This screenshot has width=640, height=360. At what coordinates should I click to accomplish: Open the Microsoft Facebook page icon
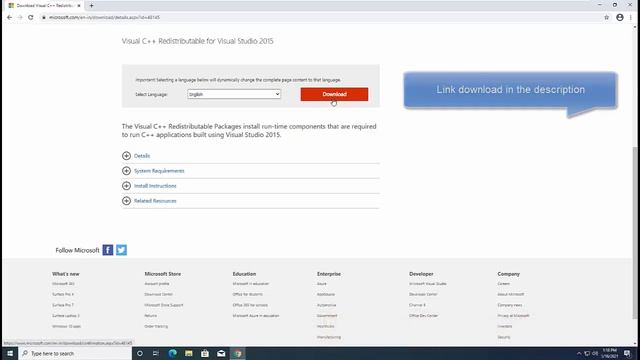(x=108, y=250)
